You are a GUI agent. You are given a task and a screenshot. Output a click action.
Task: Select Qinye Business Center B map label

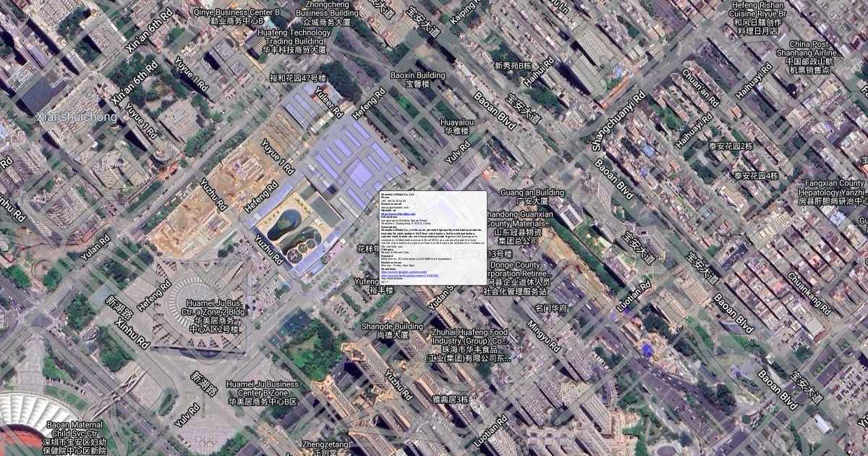[x=236, y=17]
